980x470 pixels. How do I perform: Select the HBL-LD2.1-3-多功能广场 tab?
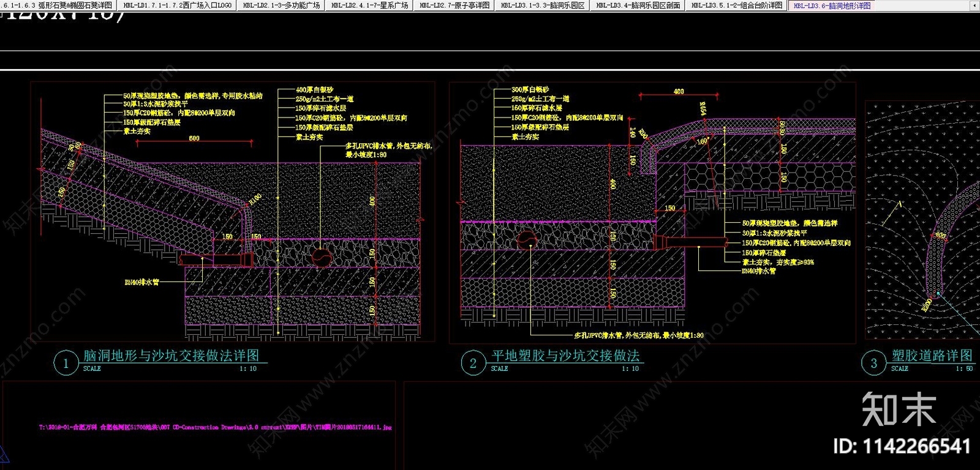[x=281, y=5]
